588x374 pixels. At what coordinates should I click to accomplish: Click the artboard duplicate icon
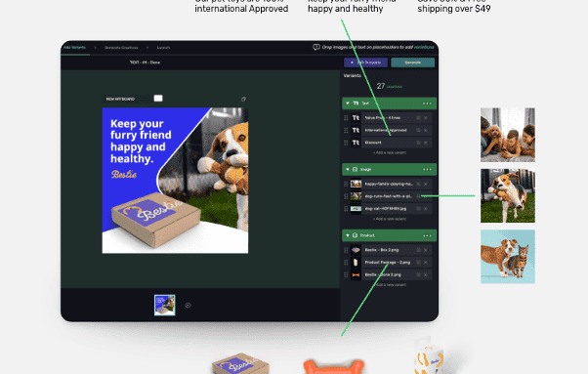click(243, 99)
